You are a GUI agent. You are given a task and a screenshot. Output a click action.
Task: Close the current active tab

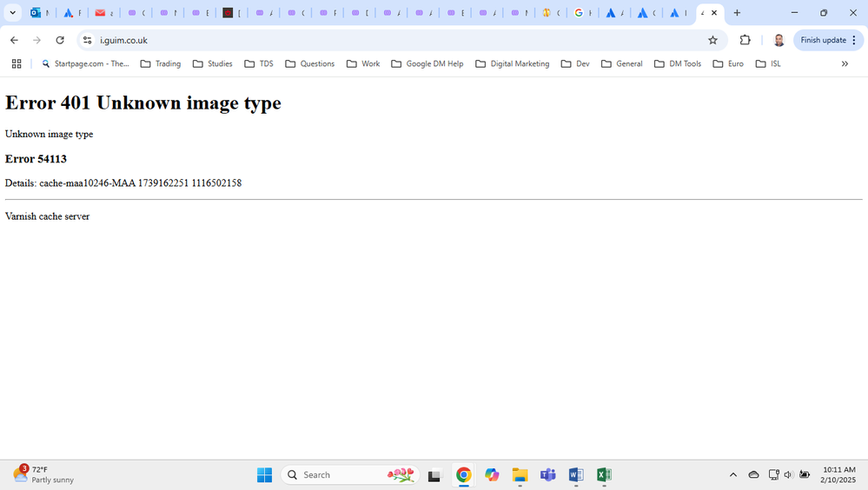[714, 13]
